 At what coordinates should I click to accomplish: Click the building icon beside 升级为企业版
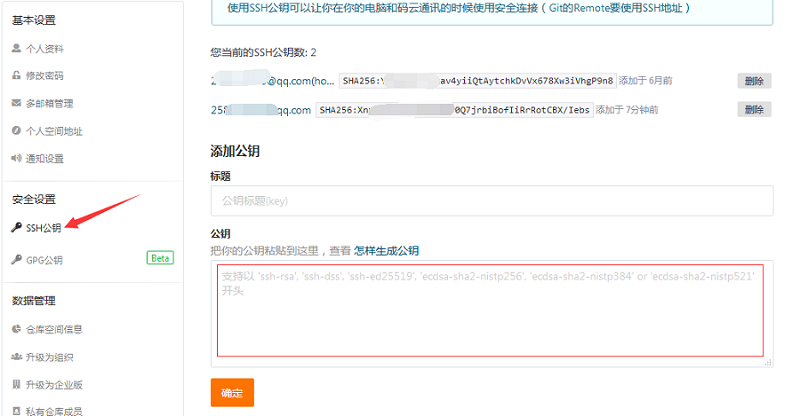(16, 384)
